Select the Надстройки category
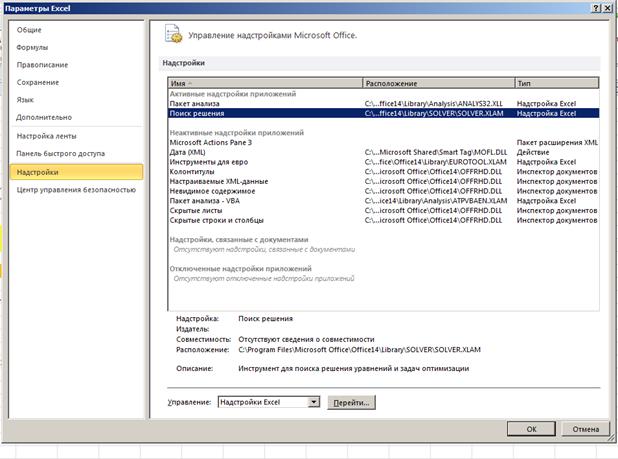The height and width of the screenshot is (459, 618). tap(77, 172)
